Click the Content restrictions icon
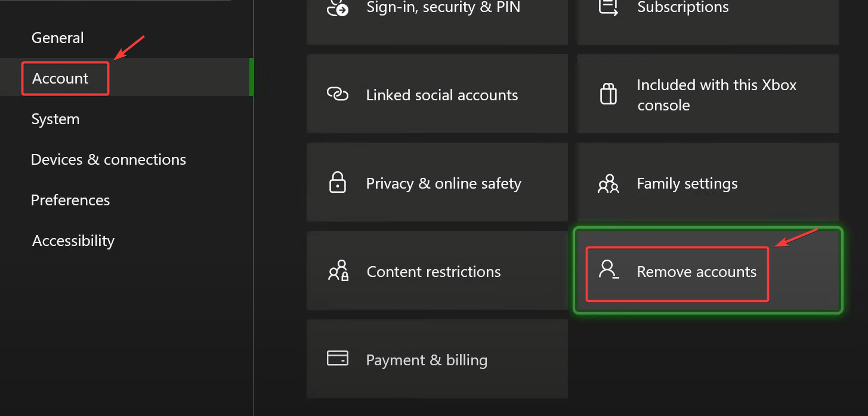The image size is (868, 416). [x=338, y=271]
